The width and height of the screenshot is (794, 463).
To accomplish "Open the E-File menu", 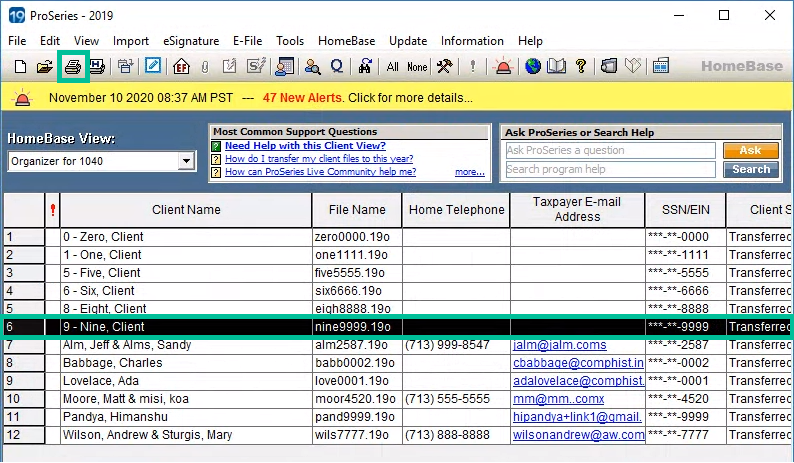I will [x=248, y=41].
